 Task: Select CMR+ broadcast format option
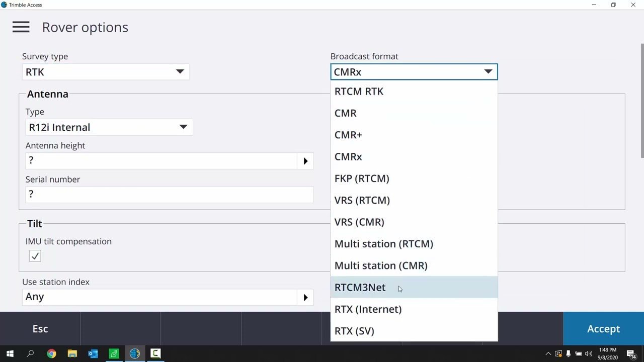414,135
